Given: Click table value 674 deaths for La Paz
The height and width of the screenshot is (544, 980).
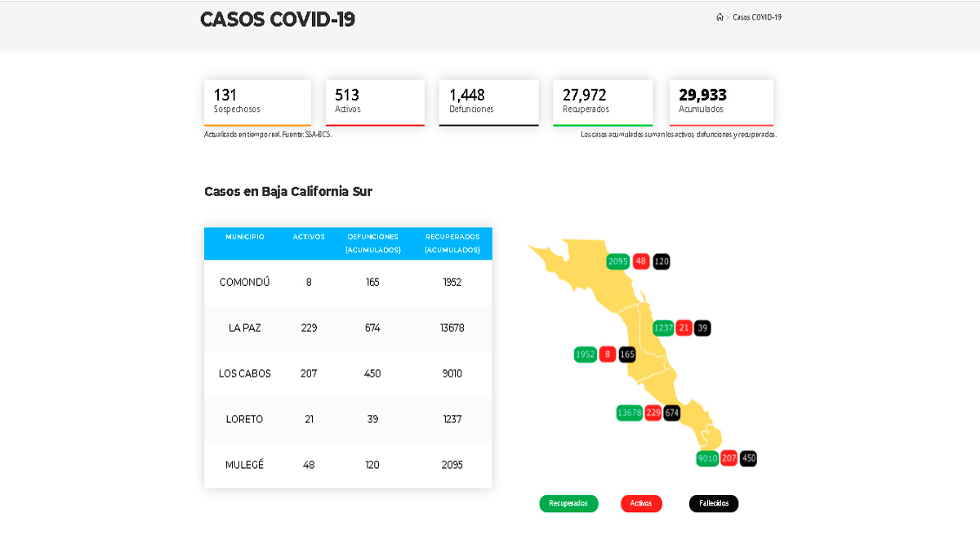Looking at the screenshot, I should tap(372, 328).
